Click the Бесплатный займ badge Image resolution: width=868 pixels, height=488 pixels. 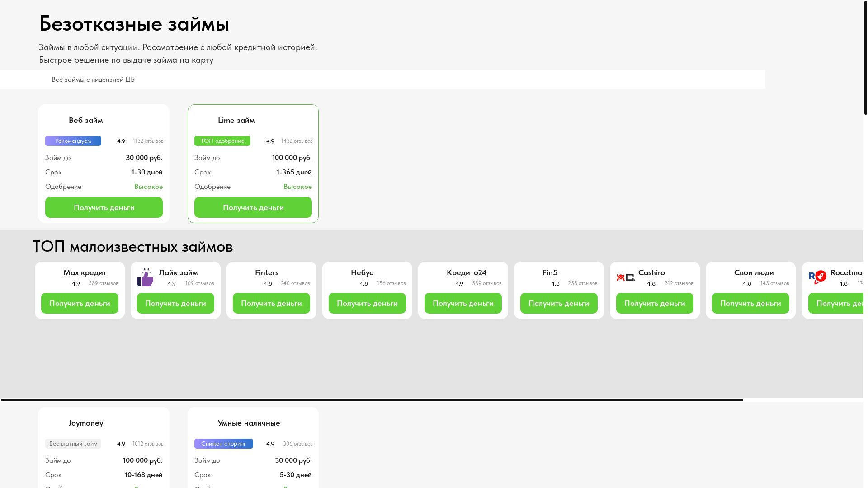73,444
